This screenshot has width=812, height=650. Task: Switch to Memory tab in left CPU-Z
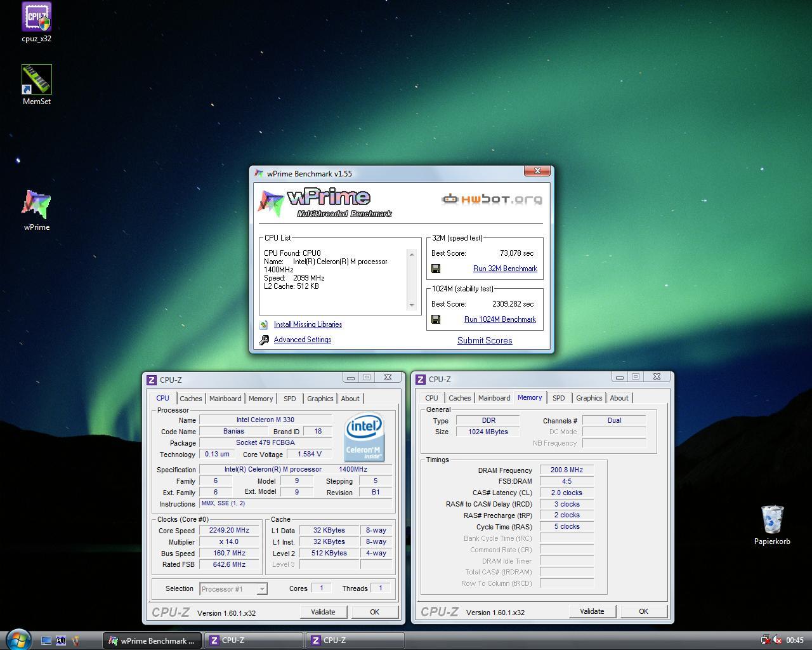click(261, 399)
